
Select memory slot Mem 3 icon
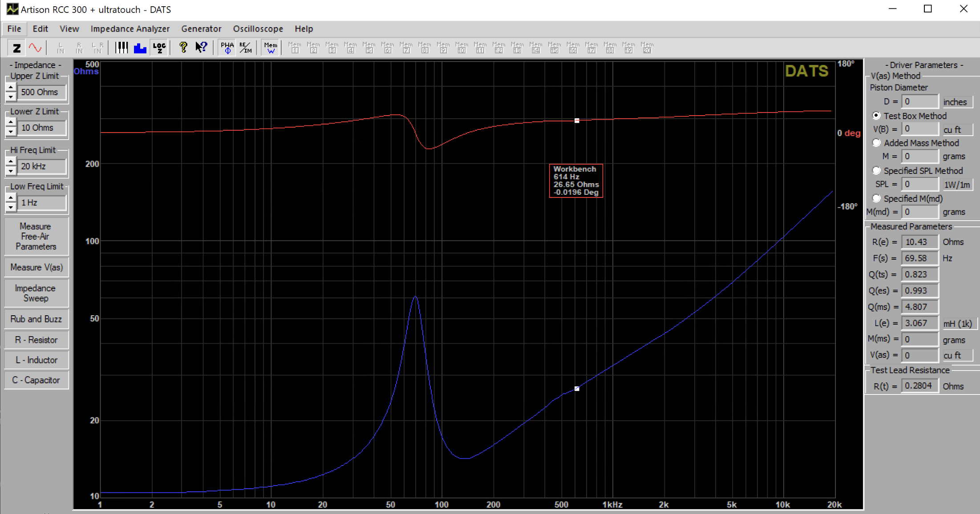(332, 48)
